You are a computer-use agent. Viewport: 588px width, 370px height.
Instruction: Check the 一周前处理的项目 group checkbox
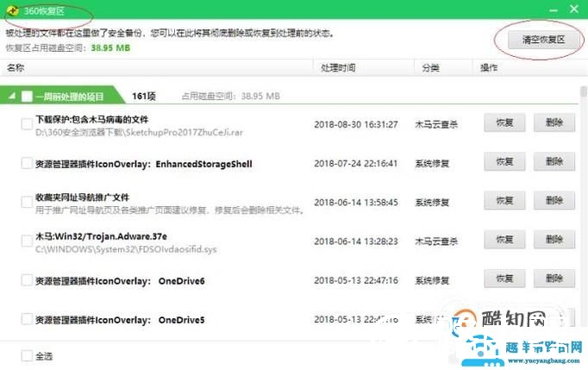[x=27, y=97]
